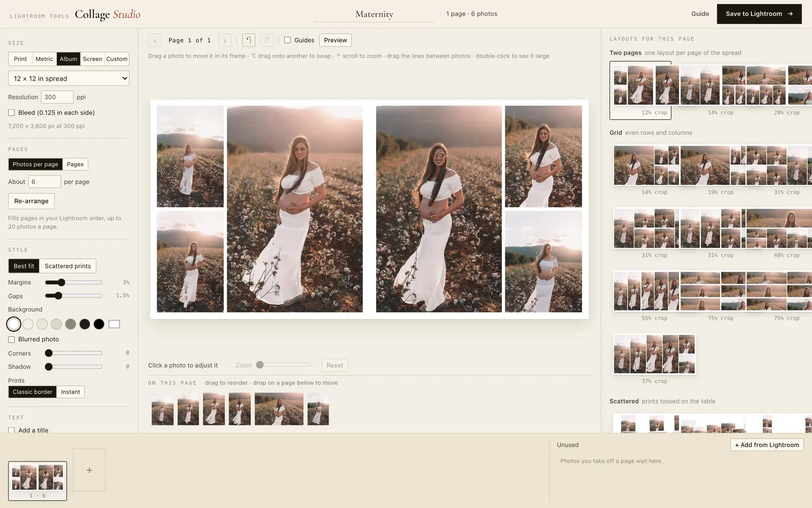Viewport: 812px width, 508px height.
Task: Select the Best fit style
Action: click(x=24, y=266)
